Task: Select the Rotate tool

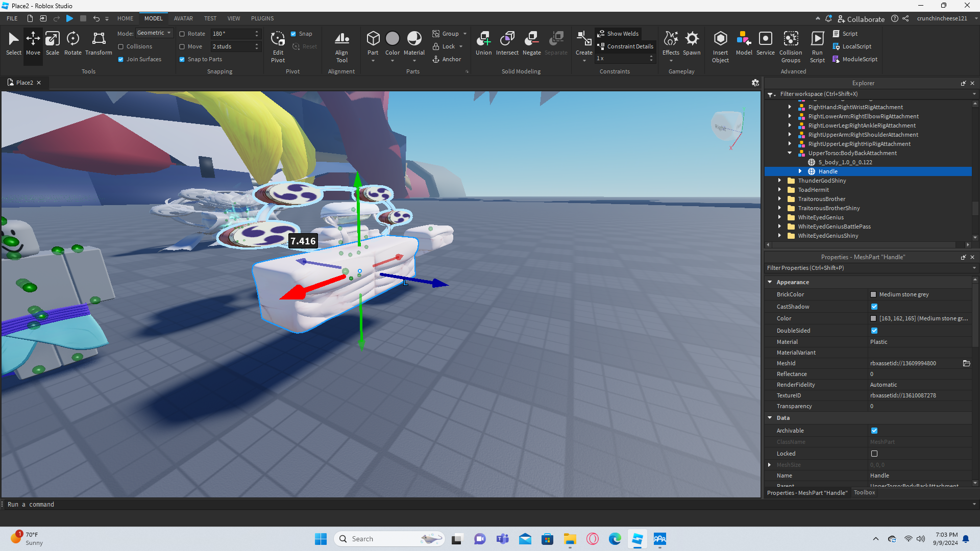Action: (72, 43)
